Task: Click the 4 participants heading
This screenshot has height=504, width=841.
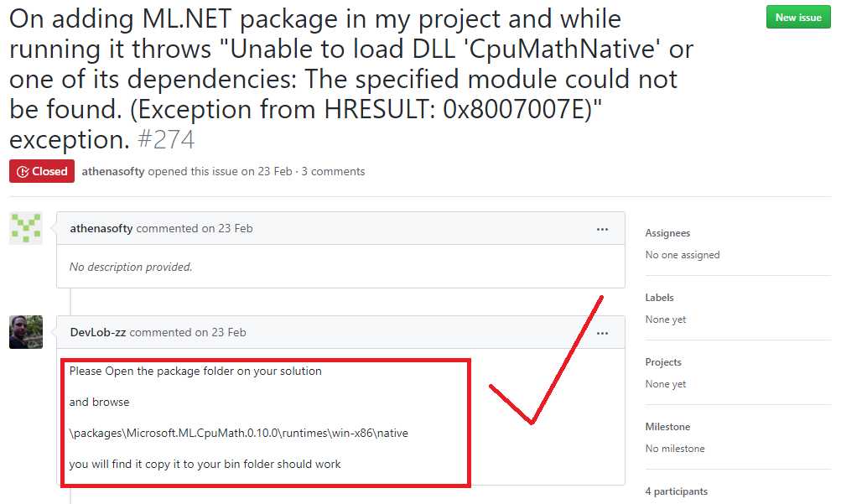Action: click(x=676, y=491)
